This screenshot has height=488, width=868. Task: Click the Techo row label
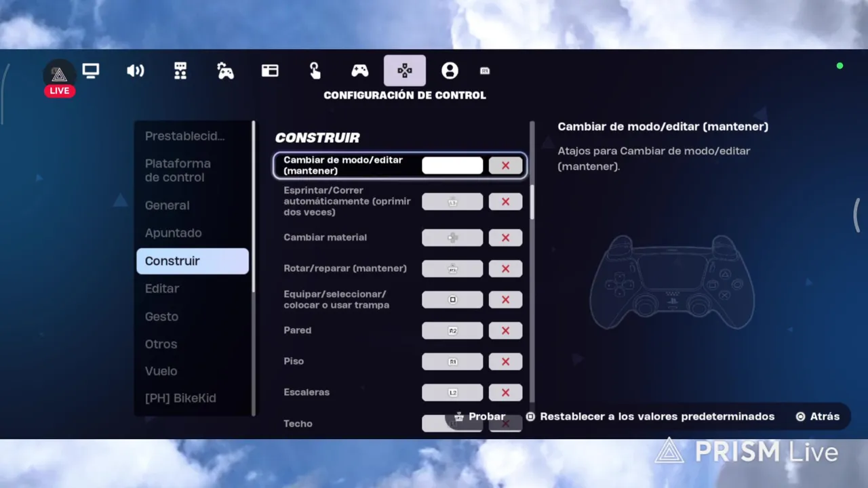point(298,424)
